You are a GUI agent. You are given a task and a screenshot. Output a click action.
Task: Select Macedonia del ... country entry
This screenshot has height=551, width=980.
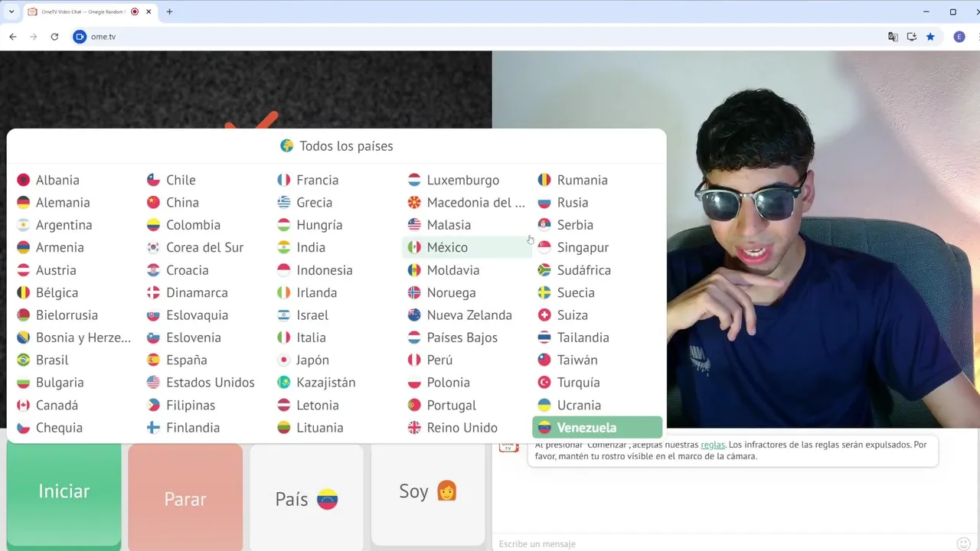[x=467, y=202]
